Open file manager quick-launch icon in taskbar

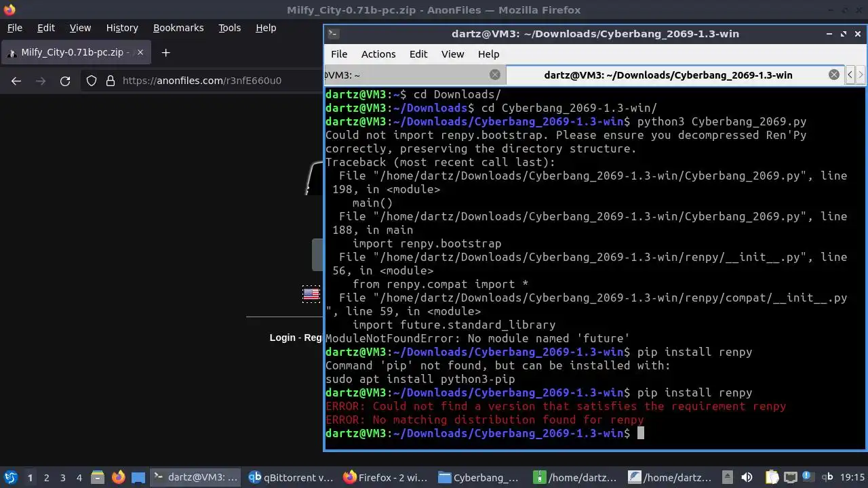[x=97, y=477]
